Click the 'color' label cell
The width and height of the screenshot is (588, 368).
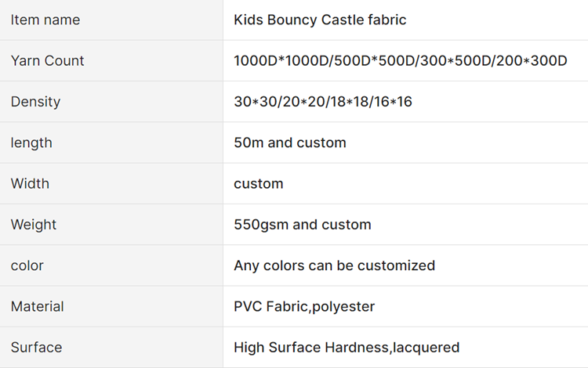(27, 265)
